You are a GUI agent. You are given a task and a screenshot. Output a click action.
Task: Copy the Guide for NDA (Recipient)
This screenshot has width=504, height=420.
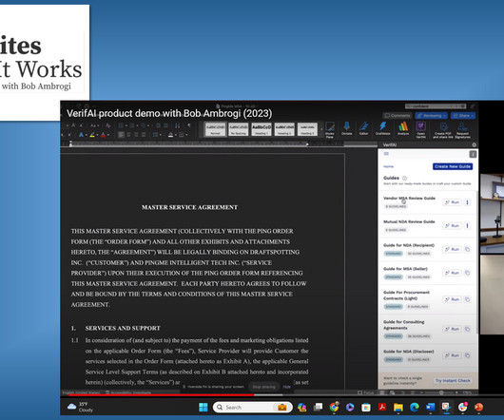tap(467, 249)
